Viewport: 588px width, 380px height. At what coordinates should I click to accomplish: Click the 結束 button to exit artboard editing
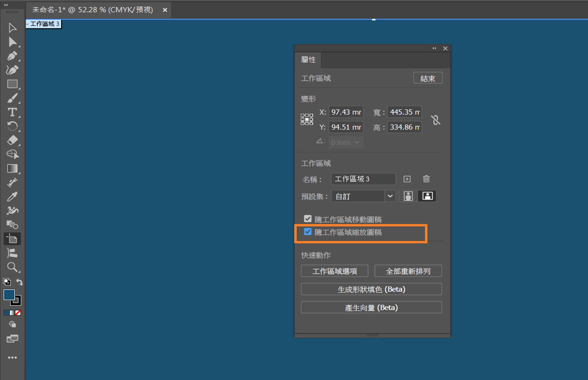(x=428, y=78)
